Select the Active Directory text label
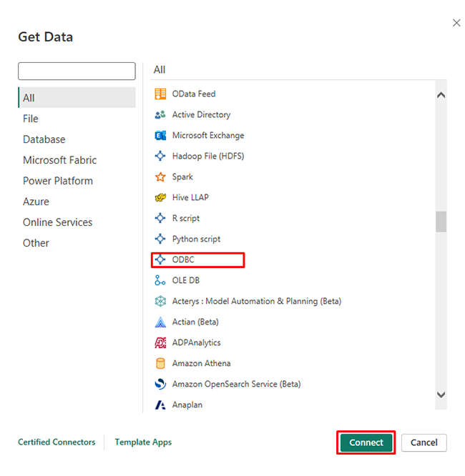Viewport: 465px width, 476px height. 201,115
